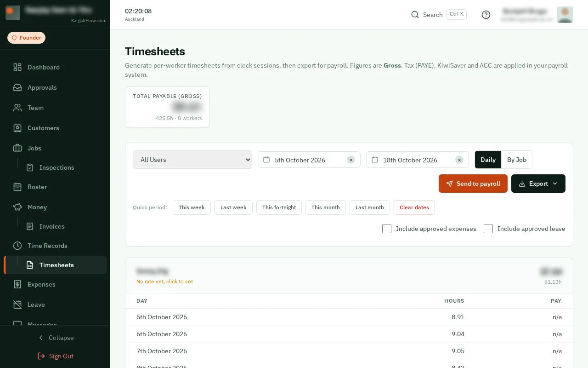Open the All Users dropdown
Screen dimensions: 588x368
coord(192,160)
